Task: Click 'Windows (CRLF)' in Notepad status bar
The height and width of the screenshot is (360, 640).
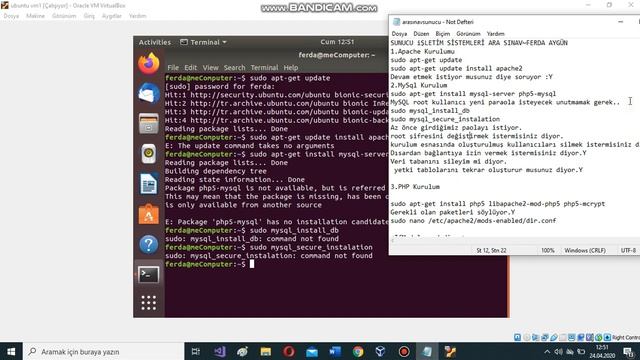Action: pos(585,250)
